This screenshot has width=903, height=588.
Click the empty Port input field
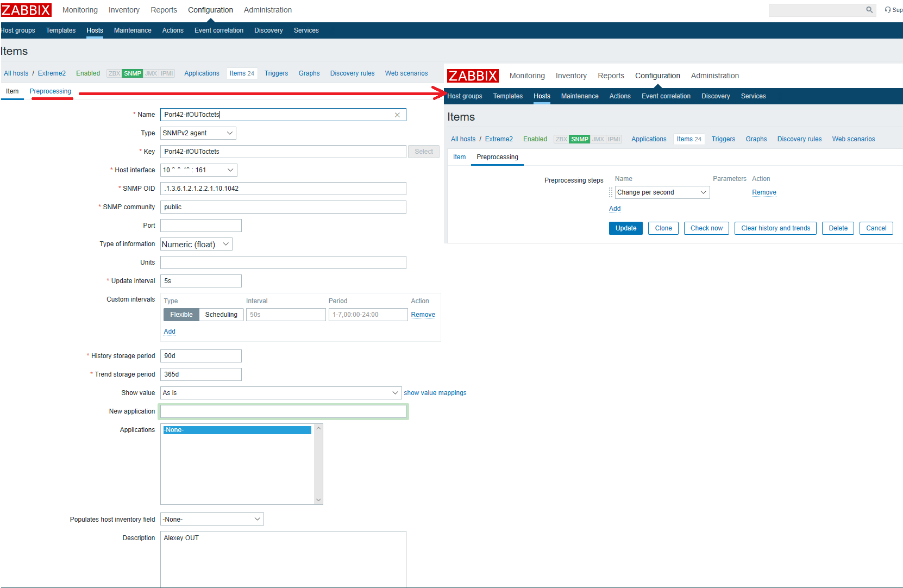coord(201,226)
